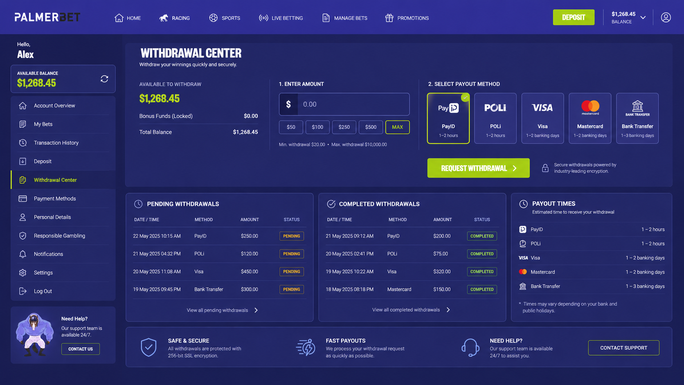Image resolution: width=684 pixels, height=385 pixels.
Task: Click the pending $450.00 Visa row
Action: pos(219,271)
